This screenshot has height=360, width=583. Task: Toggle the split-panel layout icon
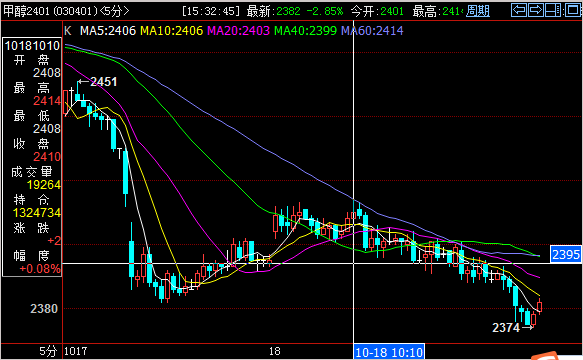(553, 10)
